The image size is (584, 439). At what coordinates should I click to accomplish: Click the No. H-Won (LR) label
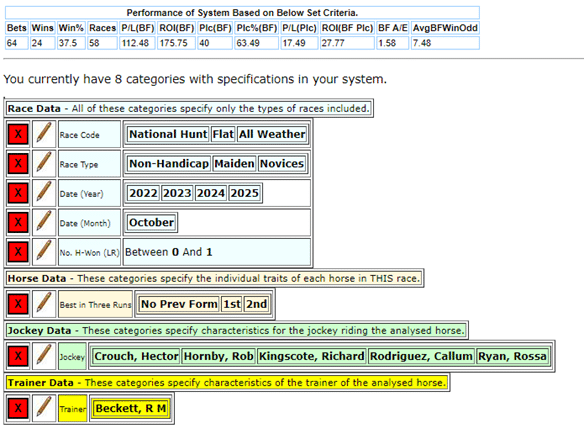tap(89, 253)
